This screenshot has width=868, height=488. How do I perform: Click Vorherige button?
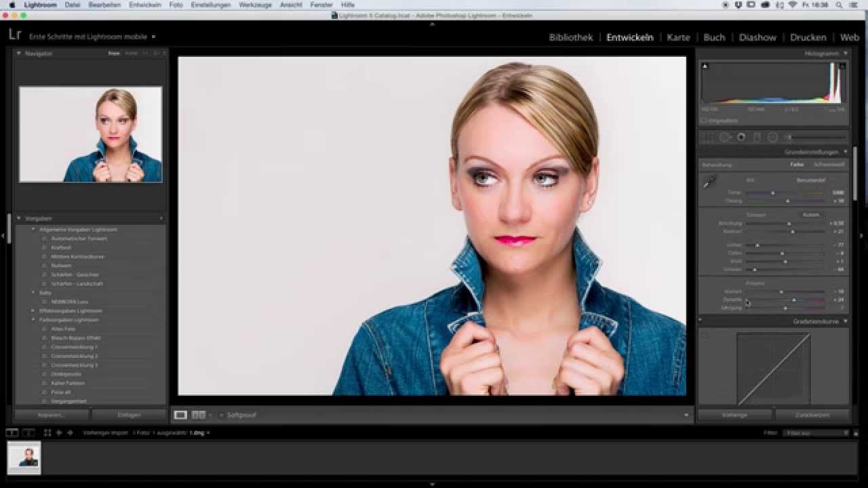click(734, 415)
